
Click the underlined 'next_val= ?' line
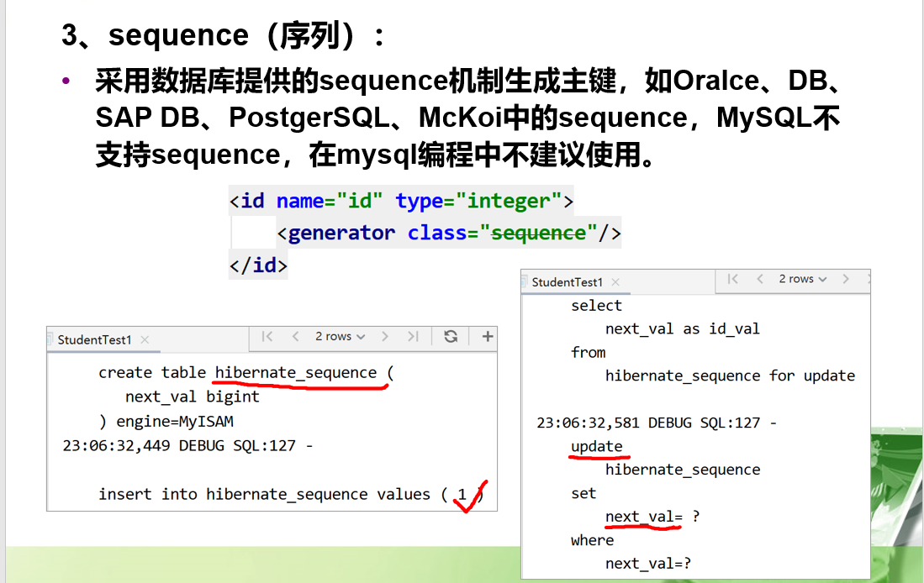tap(652, 517)
